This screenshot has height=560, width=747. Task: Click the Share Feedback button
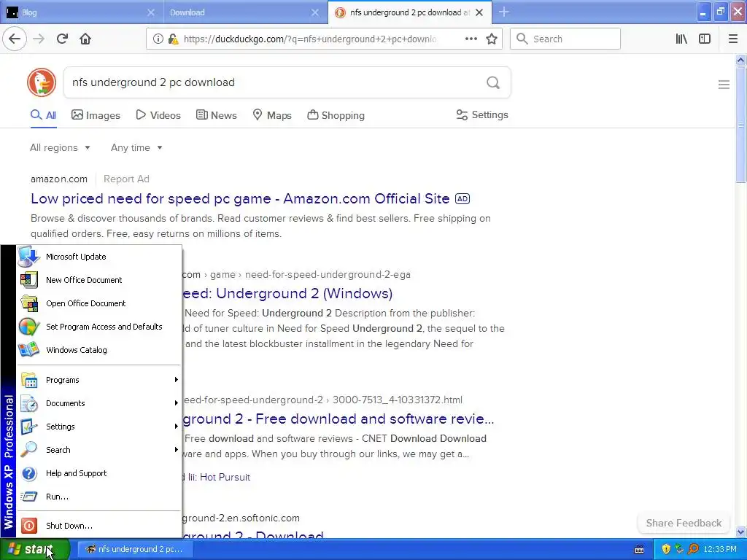pos(684,523)
